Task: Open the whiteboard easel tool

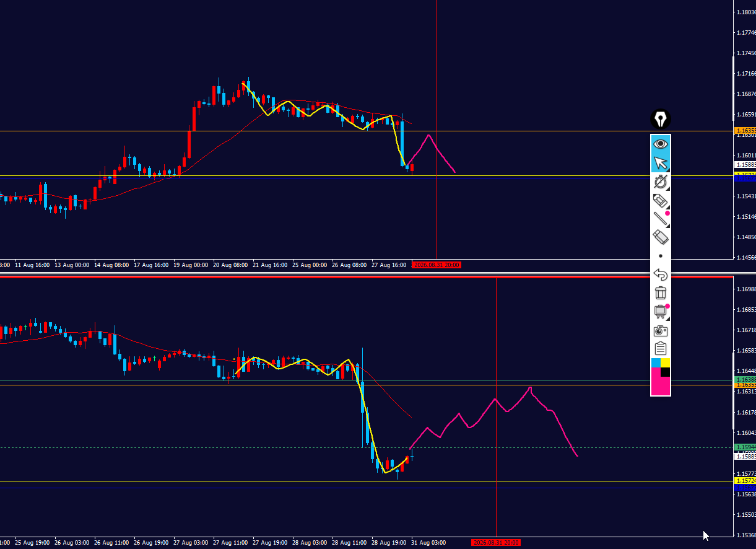Action: 660,312
